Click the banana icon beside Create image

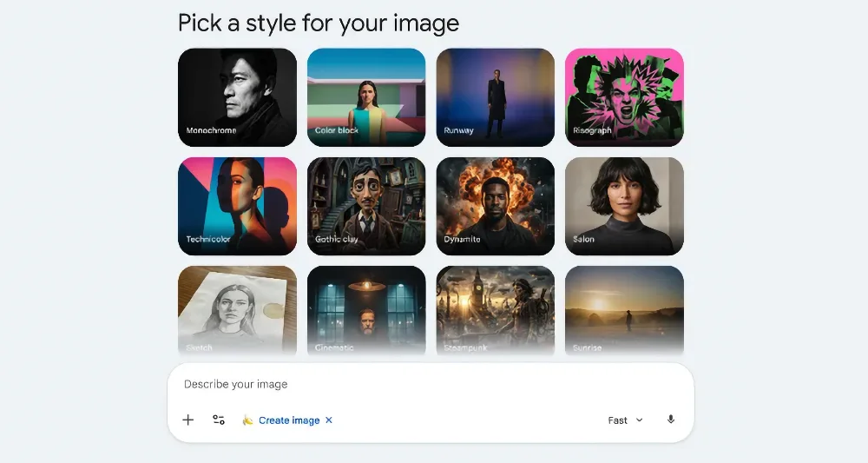247,420
